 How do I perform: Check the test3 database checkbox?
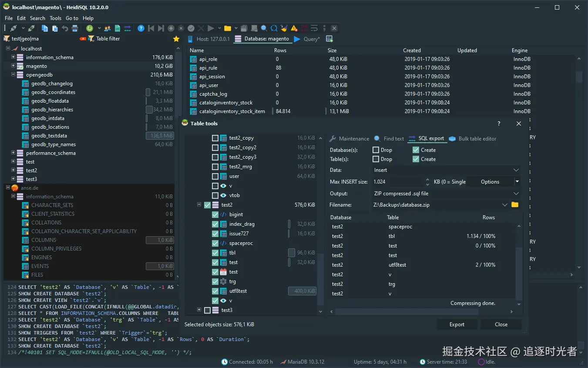207,310
